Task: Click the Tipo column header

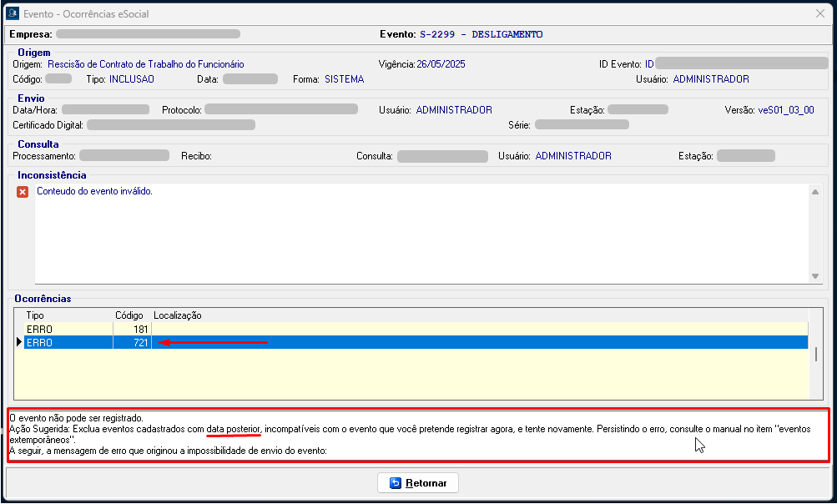Action: 36,315
